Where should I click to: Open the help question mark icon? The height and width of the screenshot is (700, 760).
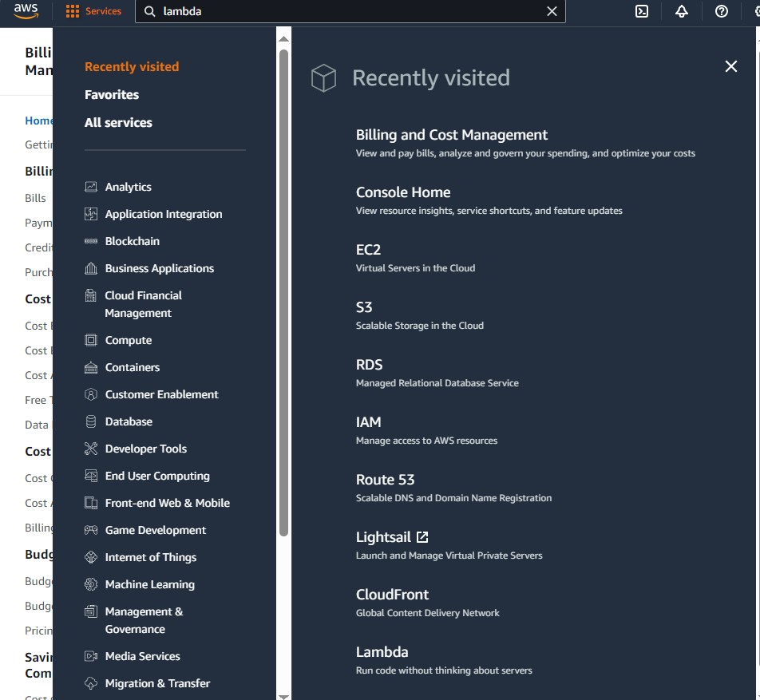(721, 11)
